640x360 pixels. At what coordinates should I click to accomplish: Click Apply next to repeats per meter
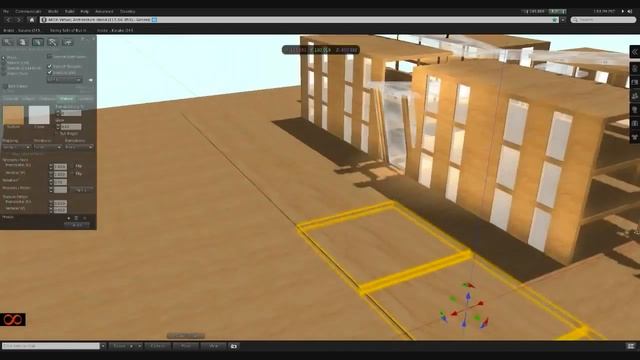point(82,190)
